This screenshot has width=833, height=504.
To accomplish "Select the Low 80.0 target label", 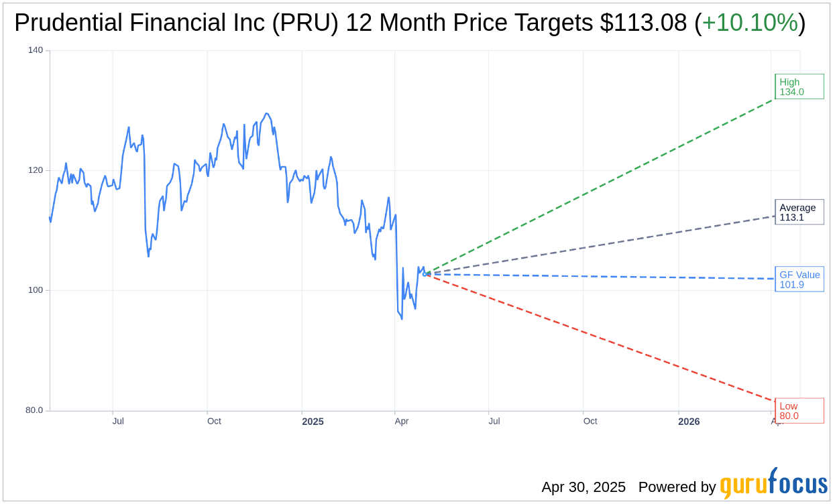I will [799, 410].
